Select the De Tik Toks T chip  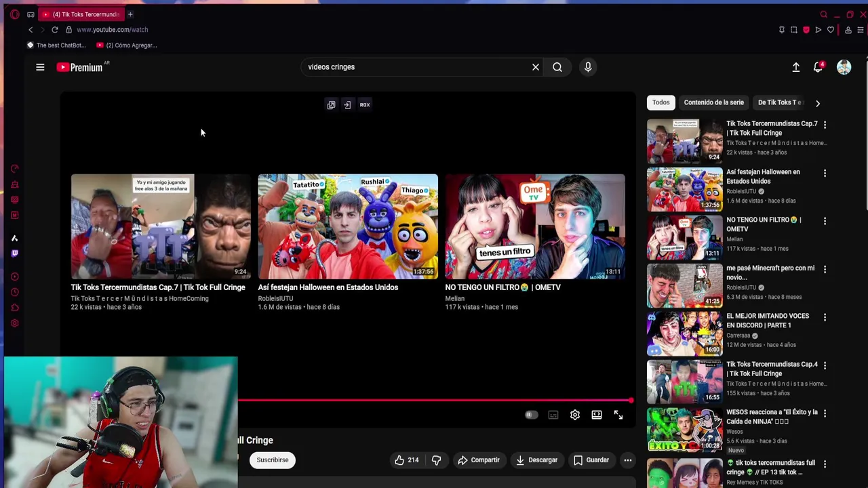[x=780, y=102]
